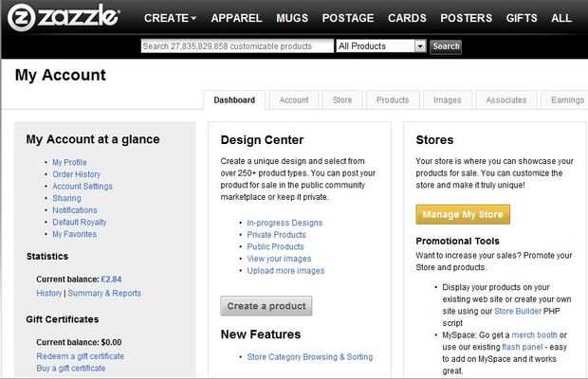Open the CREATE dropdown menu
This screenshot has width=588, height=379.
[170, 18]
